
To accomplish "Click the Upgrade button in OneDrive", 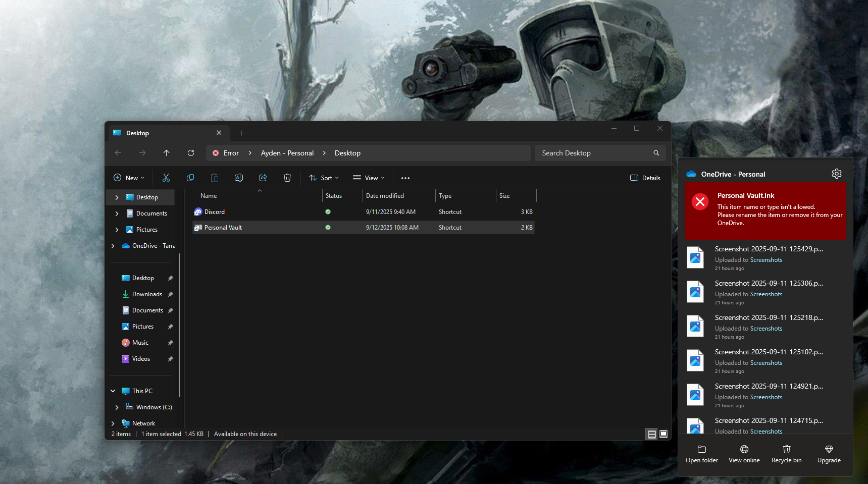I will click(829, 454).
